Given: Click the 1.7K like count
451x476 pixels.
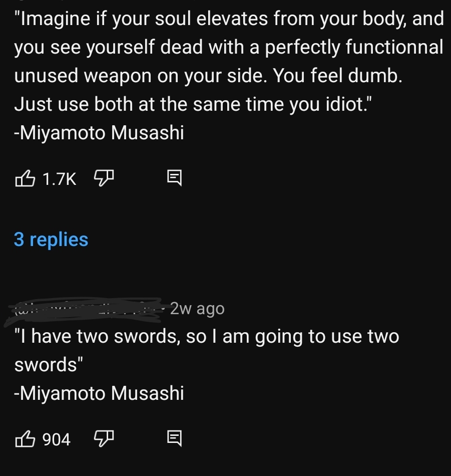Looking at the screenshot, I should point(59,178).
